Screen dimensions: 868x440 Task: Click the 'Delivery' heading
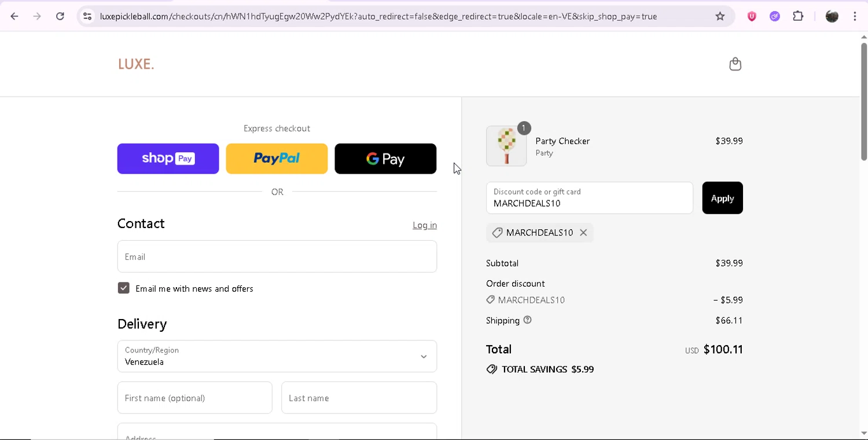point(142,324)
